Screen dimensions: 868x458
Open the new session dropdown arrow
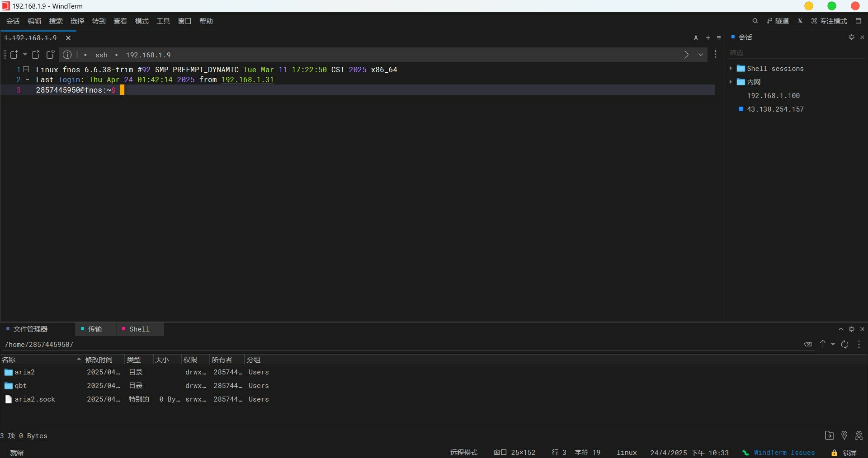(x=25, y=55)
